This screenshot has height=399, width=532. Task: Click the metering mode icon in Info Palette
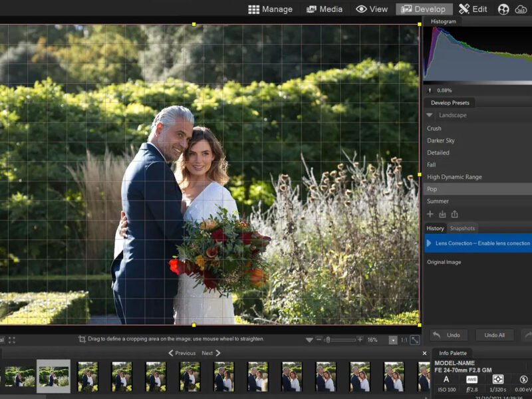pos(498,380)
